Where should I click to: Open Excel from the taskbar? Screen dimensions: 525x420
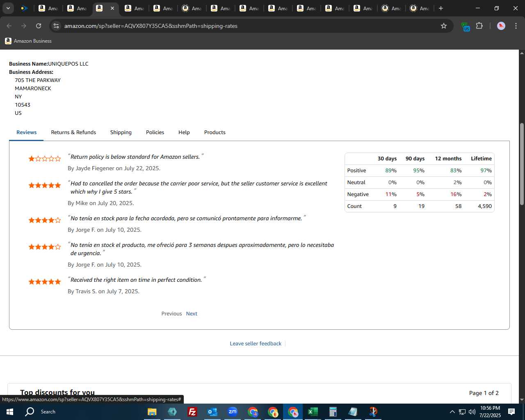point(313,412)
